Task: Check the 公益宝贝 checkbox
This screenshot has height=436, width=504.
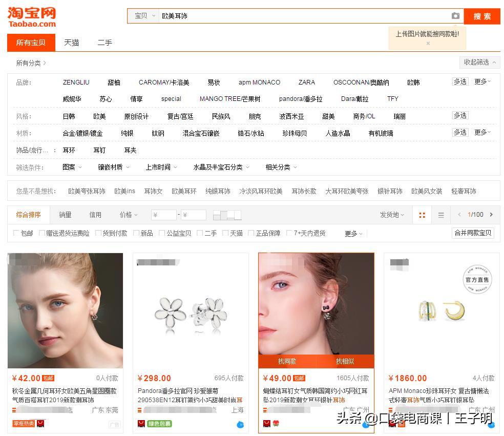Action: (162, 233)
